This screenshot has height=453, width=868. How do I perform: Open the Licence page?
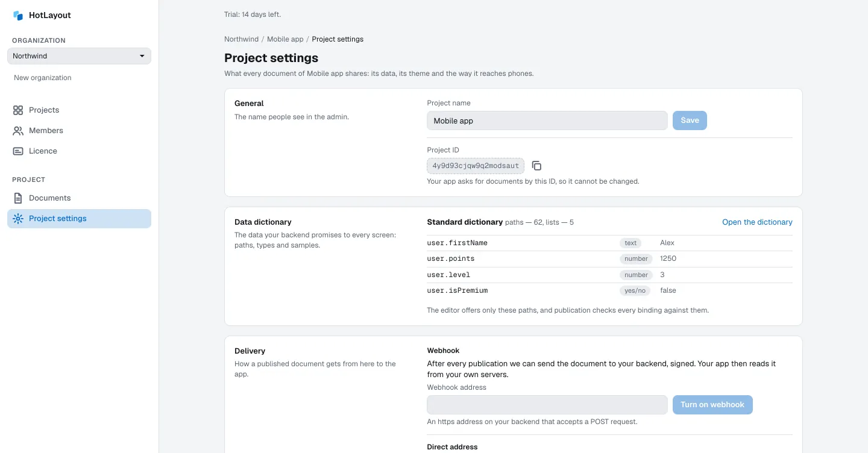click(x=79, y=151)
